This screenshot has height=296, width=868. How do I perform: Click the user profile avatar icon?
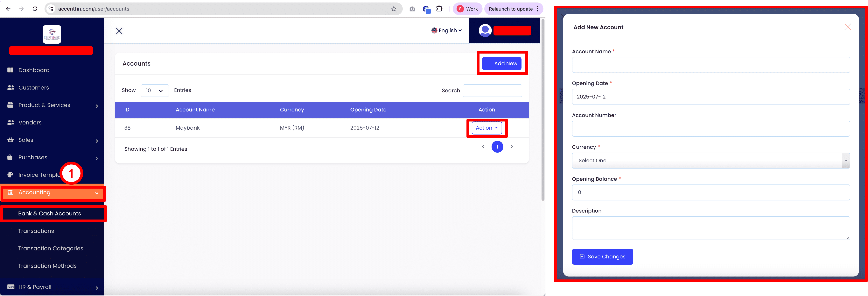485,31
